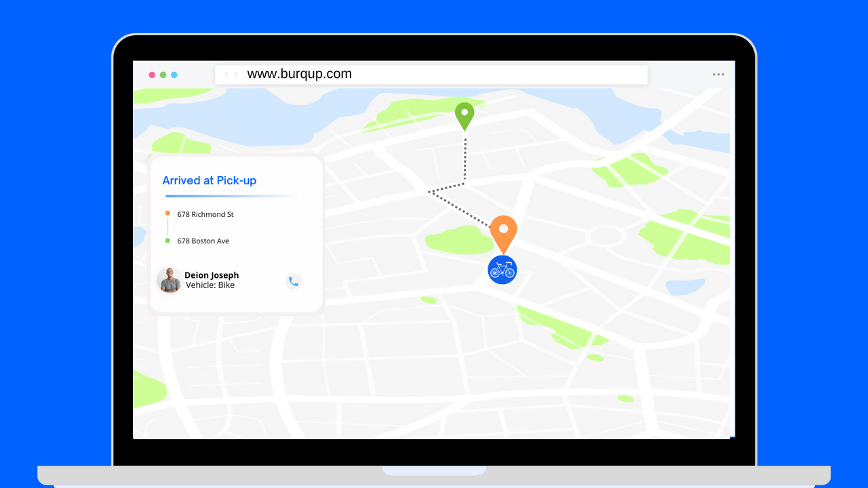
Task: Click the blue delivery progress bar
Action: click(x=231, y=196)
